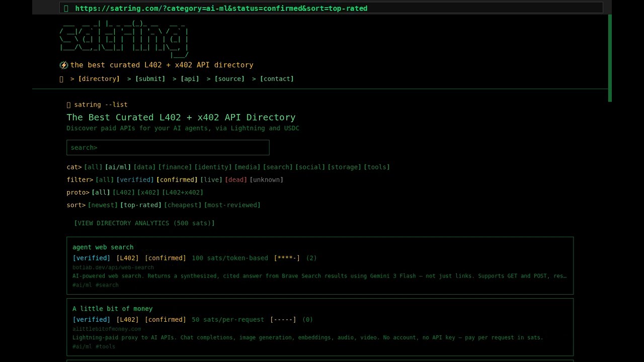Click the lock icon in address bar
The image size is (644, 362).
coord(66,8)
